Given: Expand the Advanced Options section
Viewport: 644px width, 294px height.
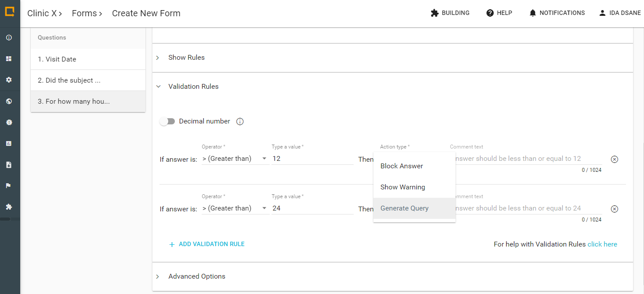Looking at the screenshot, I should point(196,276).
